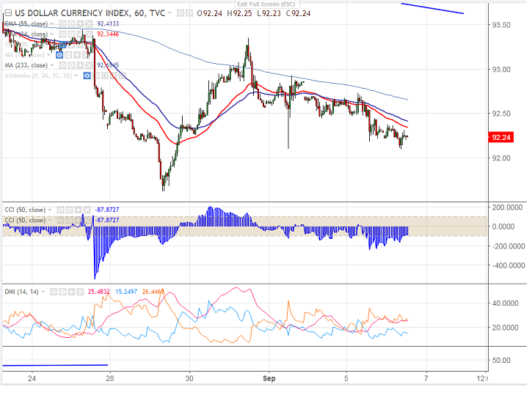Expand the lower CCI (50, close) dropdown arrow
532x398 pixels.
point(50,221)
